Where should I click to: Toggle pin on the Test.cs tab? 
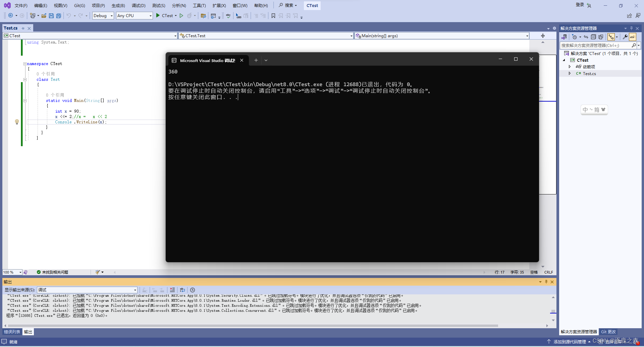pyautogui.click(x=23, y=28)
